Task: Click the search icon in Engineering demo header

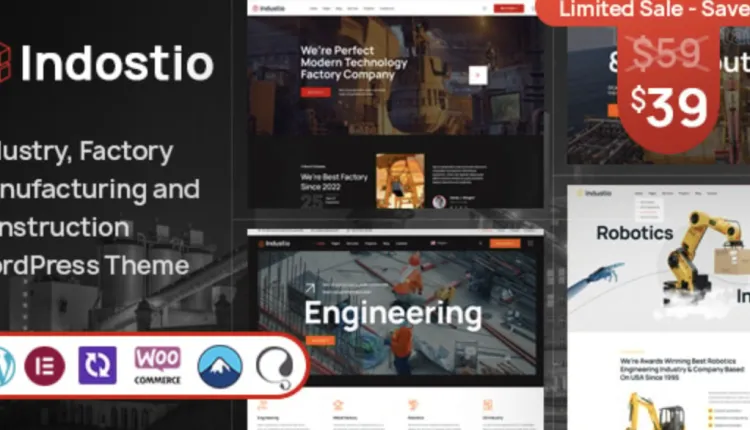Action: coord(480,243)
